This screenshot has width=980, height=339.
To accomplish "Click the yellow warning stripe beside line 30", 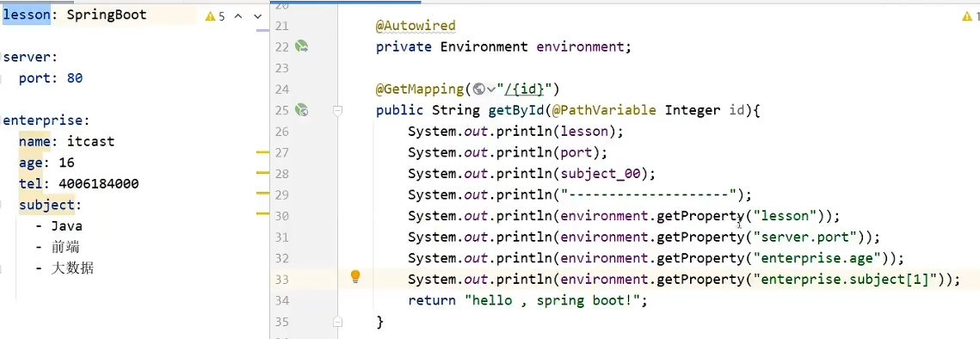I will pyautogui.click(x=262, y=214).
